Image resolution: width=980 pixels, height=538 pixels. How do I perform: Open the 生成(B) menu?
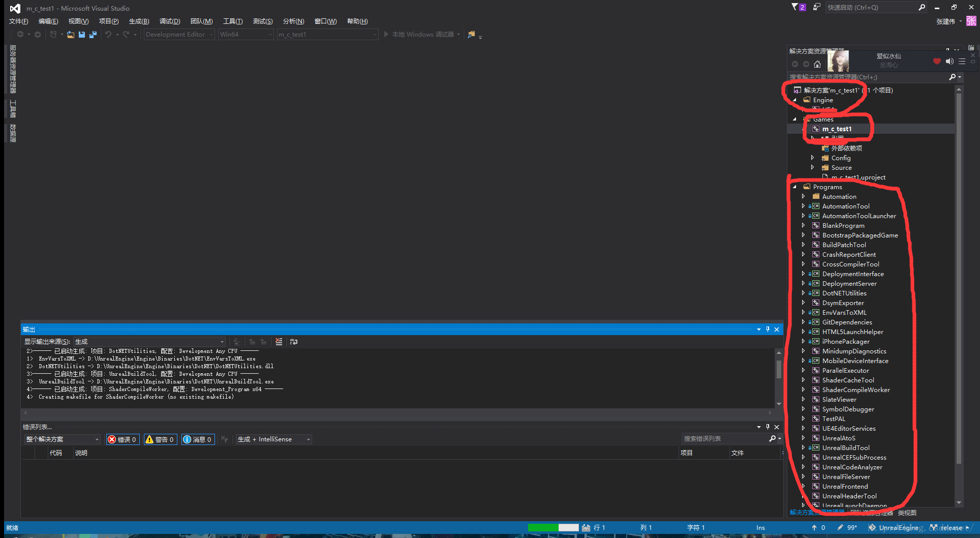[x=139, y=21]
